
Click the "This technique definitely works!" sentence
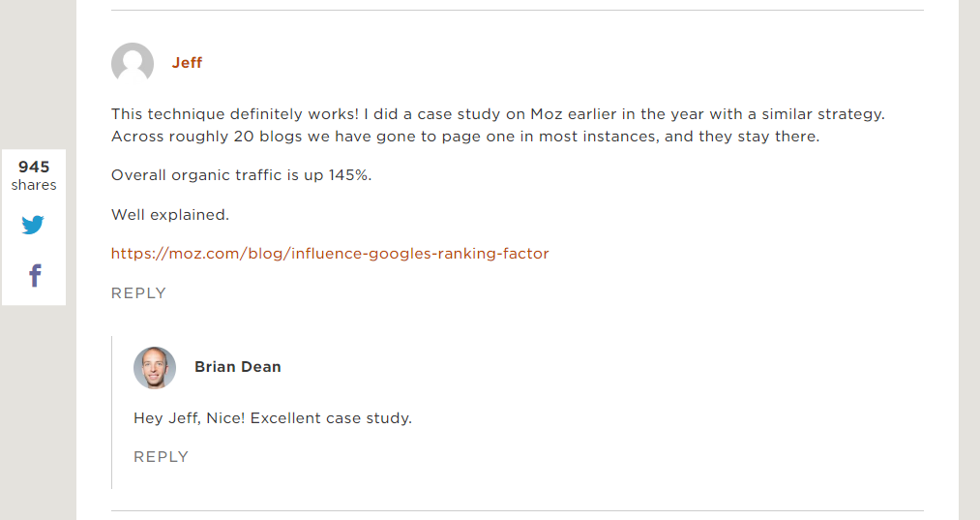[x=235, y=114]
